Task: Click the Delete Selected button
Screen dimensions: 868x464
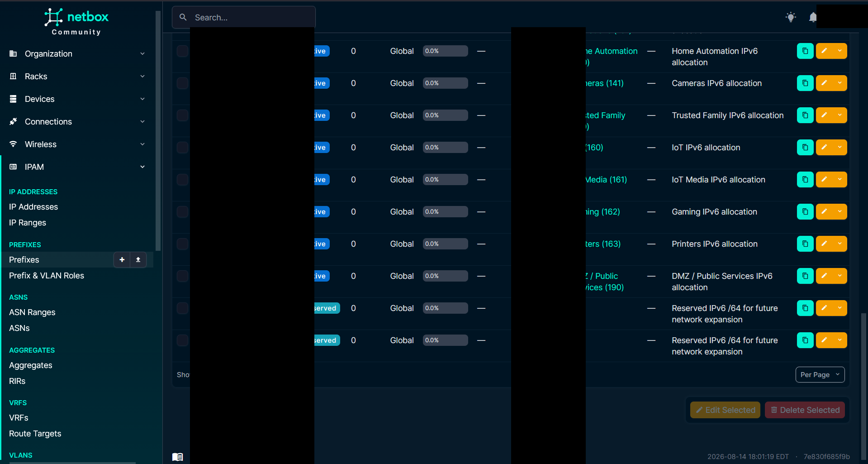Action: pos(805,410)
